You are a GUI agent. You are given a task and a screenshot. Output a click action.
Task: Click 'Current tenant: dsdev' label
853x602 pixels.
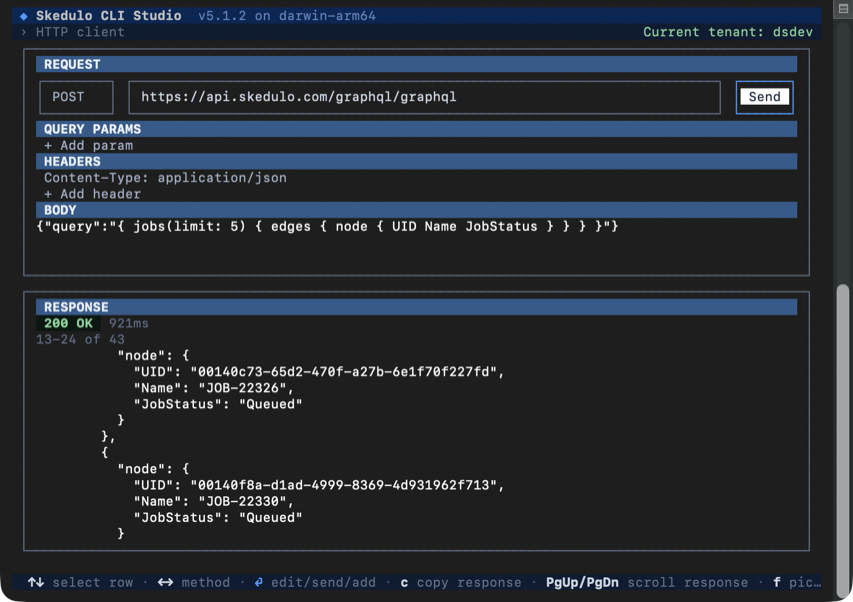[728, 32]
